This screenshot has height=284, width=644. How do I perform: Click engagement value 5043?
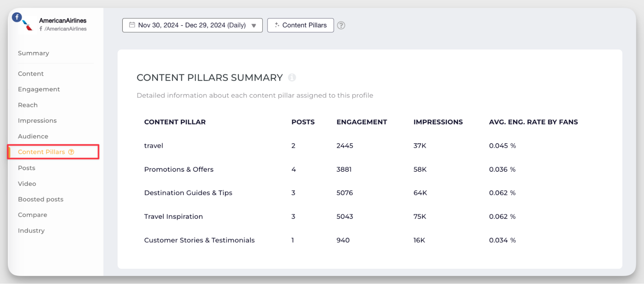point(345,216)
